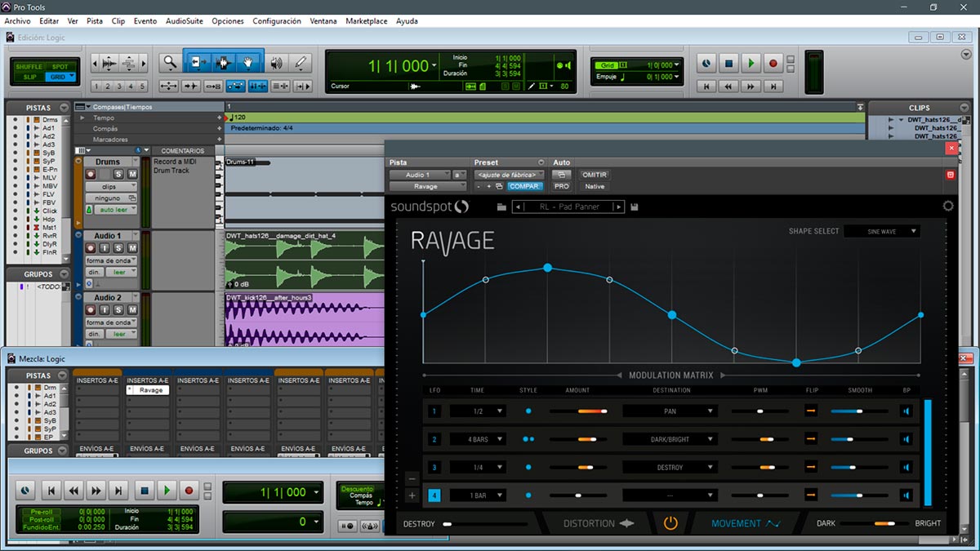Screen dimensions: 980x551
Task: Open the Ravage preset folder browser
Action: [501, 207]
